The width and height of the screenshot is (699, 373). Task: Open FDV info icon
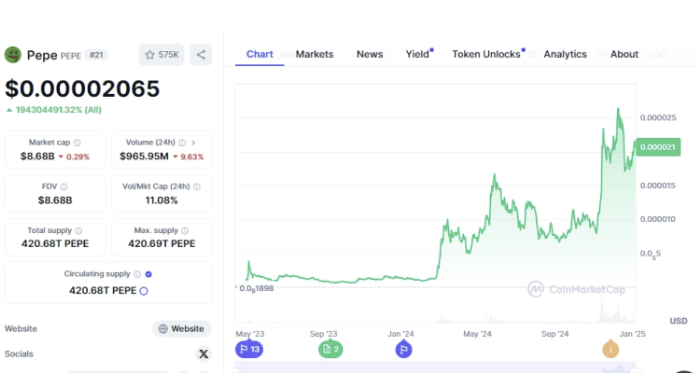(64, 187)
